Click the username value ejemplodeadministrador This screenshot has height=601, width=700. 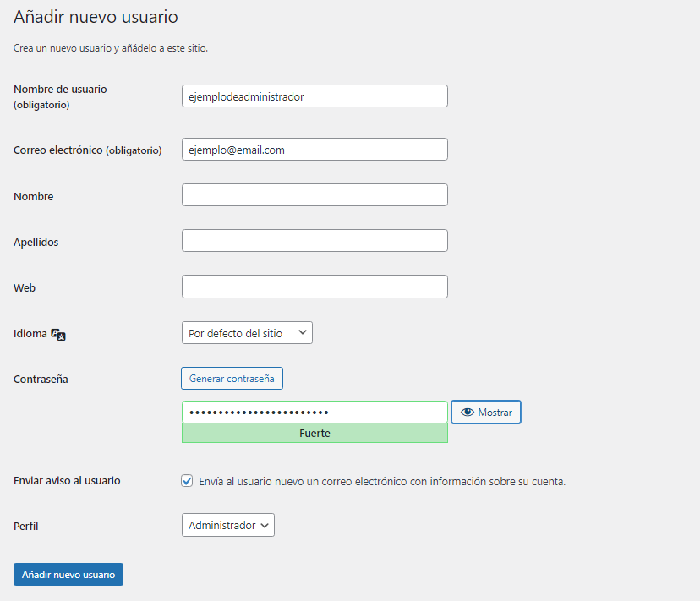(x=247, y=96)
